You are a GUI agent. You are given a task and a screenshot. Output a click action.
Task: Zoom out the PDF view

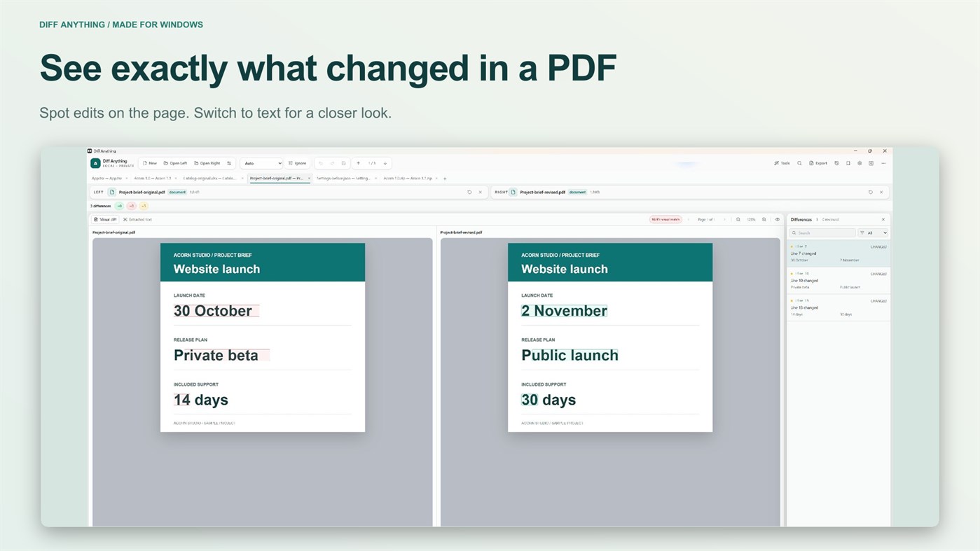738,219
